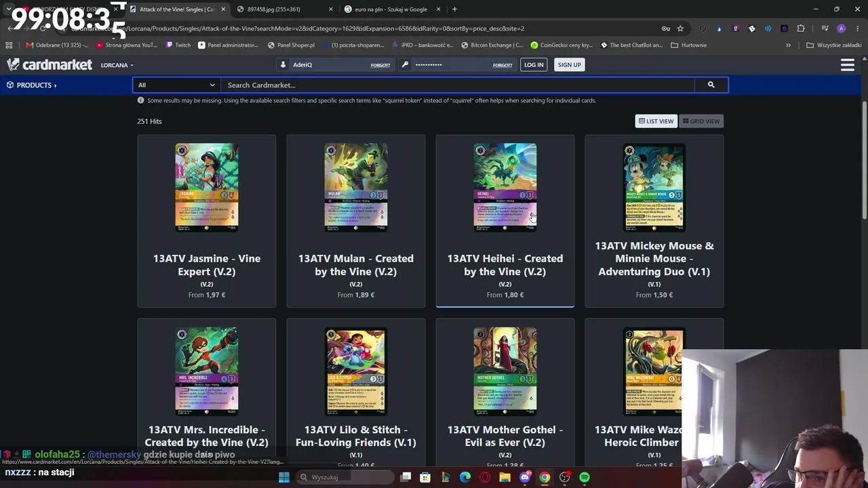Open the All category dropdown

(176, 85)
